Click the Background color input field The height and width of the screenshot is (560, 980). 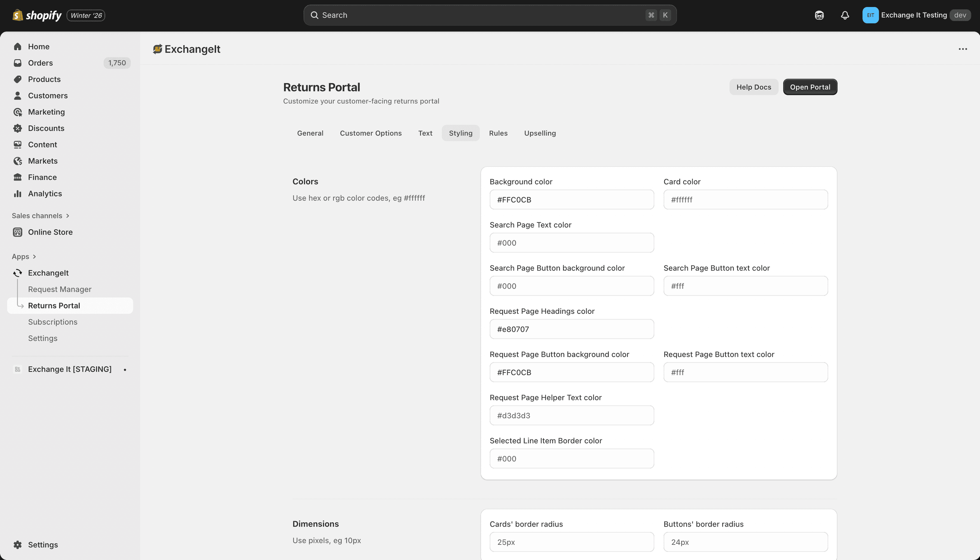tap(572, 199)
